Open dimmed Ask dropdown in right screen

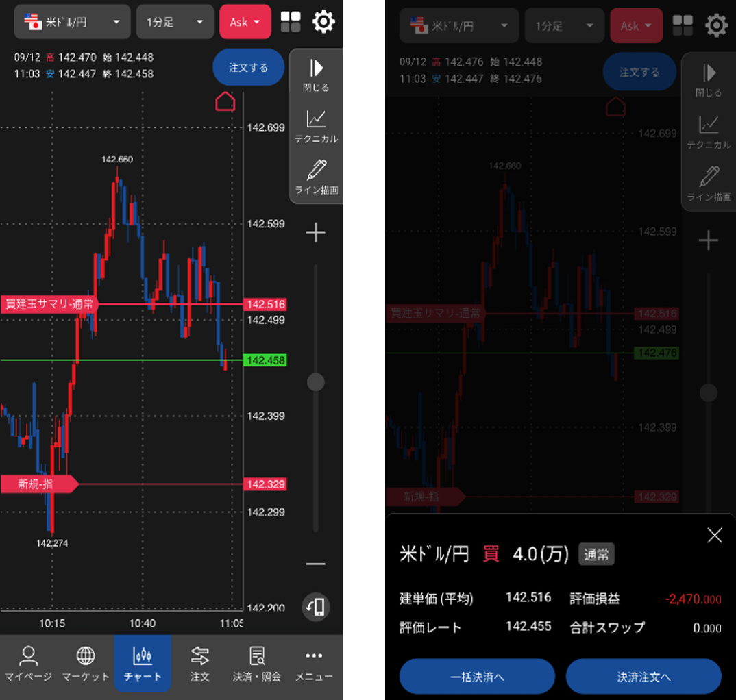point(636,26)
